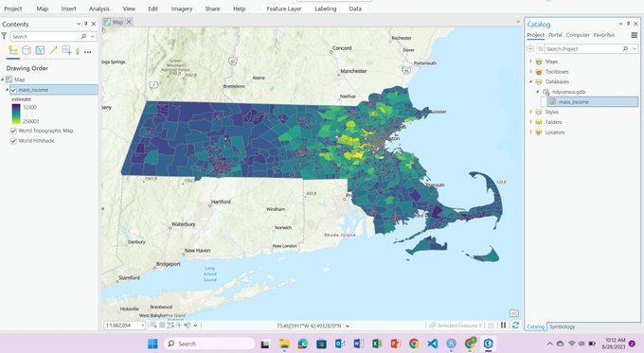Open Visual Studio Code from taskbar
The width and height of the screenshot is (644, 353).
[x=432, y=344]
